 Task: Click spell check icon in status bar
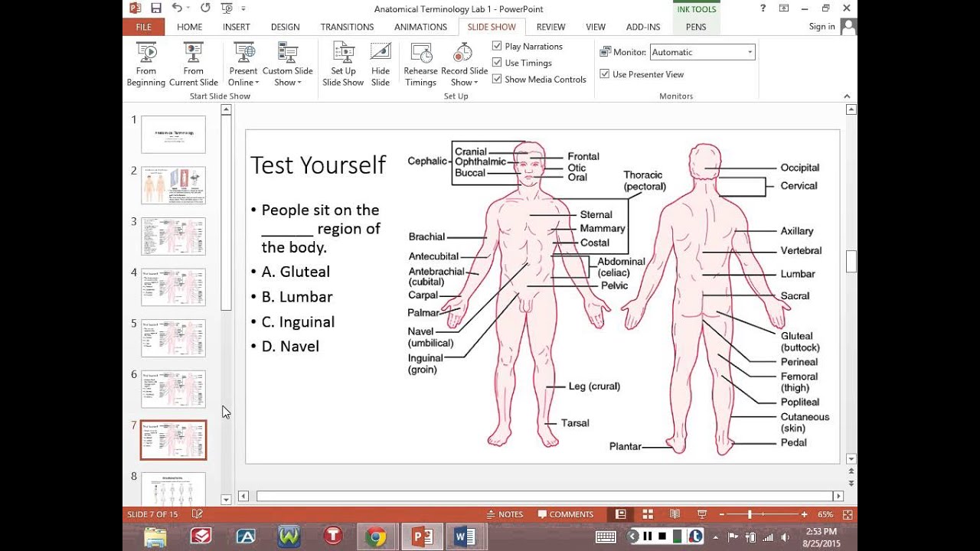(x=197, y=514)
